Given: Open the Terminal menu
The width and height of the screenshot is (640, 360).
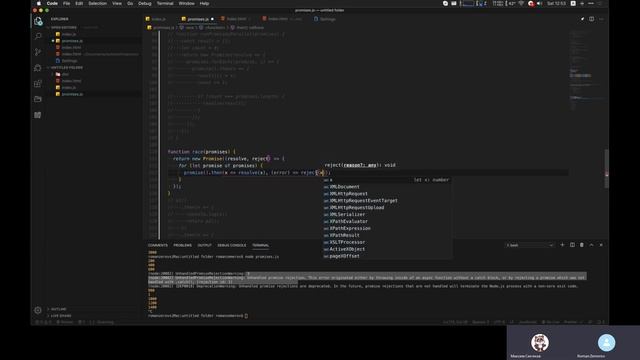Looking at the screenshot, I should [165, 3].
